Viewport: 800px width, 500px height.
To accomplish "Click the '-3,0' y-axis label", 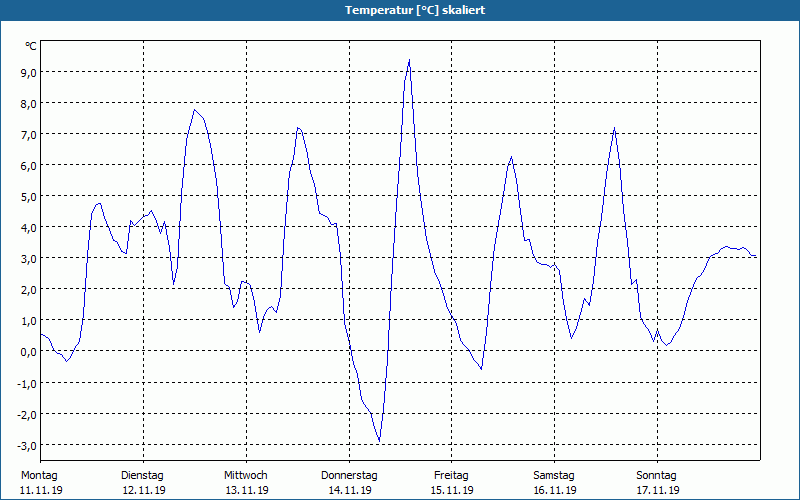I will click(27, 445).
